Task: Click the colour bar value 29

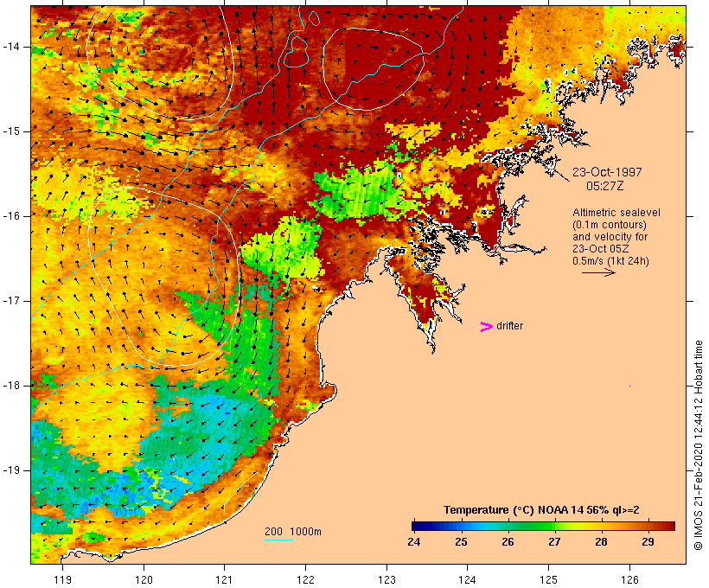Action: point(648,542)
